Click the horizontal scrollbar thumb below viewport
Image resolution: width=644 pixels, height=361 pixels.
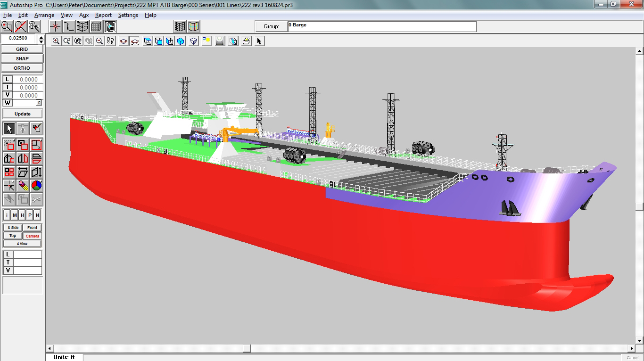247,349
